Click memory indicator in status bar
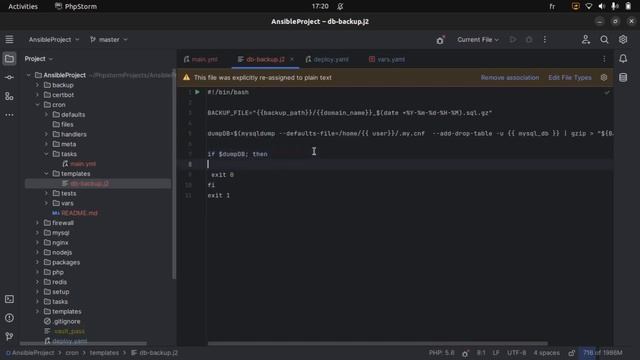Screen dimensions: 640x360 click(602, 353)
